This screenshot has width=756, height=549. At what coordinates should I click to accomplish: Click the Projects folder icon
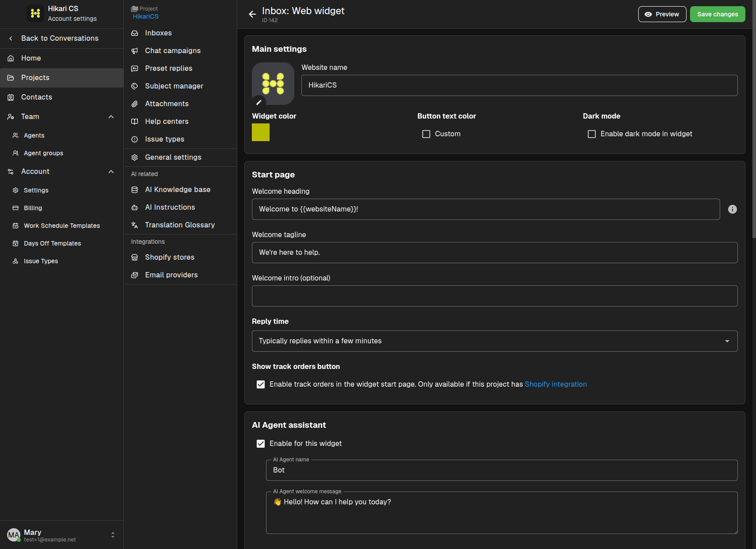pos(11,78)
